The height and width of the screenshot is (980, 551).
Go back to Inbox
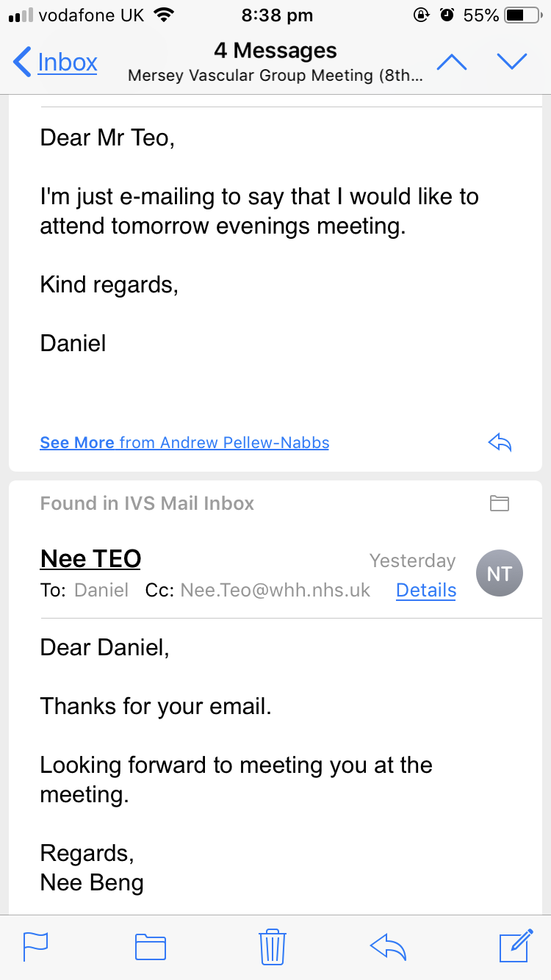[56, 62]
